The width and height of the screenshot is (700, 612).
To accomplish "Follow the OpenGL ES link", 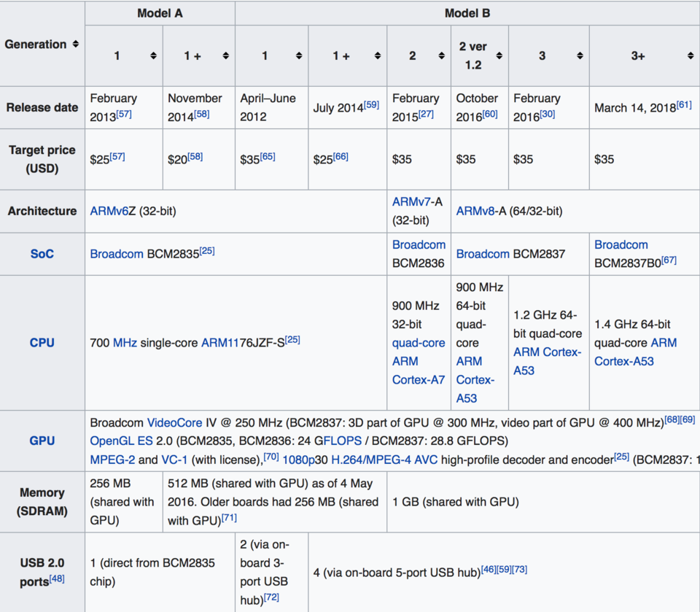I will coord(122,441).
